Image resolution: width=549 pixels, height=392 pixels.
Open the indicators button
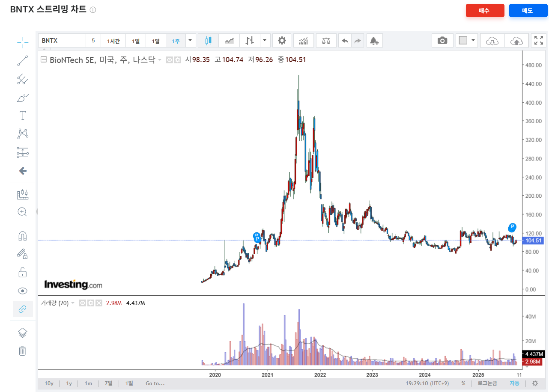(x=304, y=41)
